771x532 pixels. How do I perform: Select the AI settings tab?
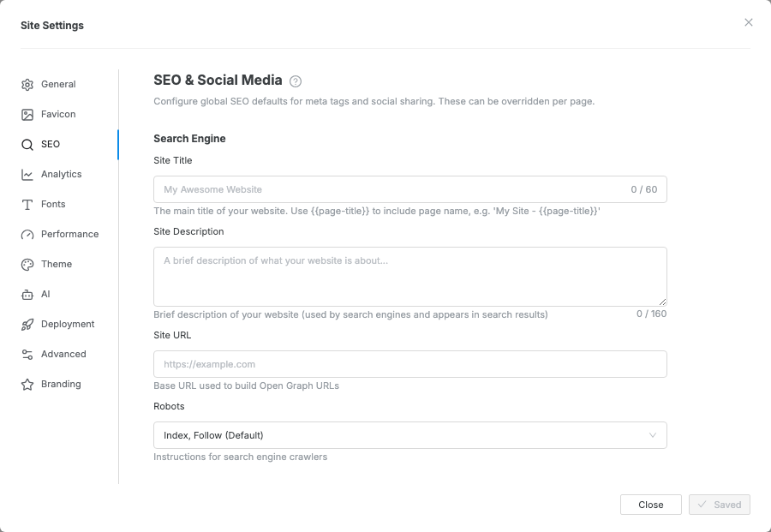click(45, 294)
